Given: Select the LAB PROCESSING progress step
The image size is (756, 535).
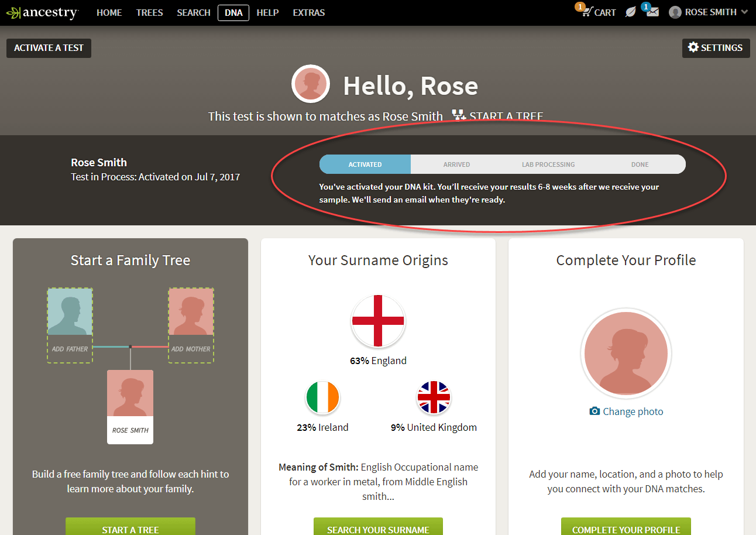Looking at the screenshot, I should [548, 164].
